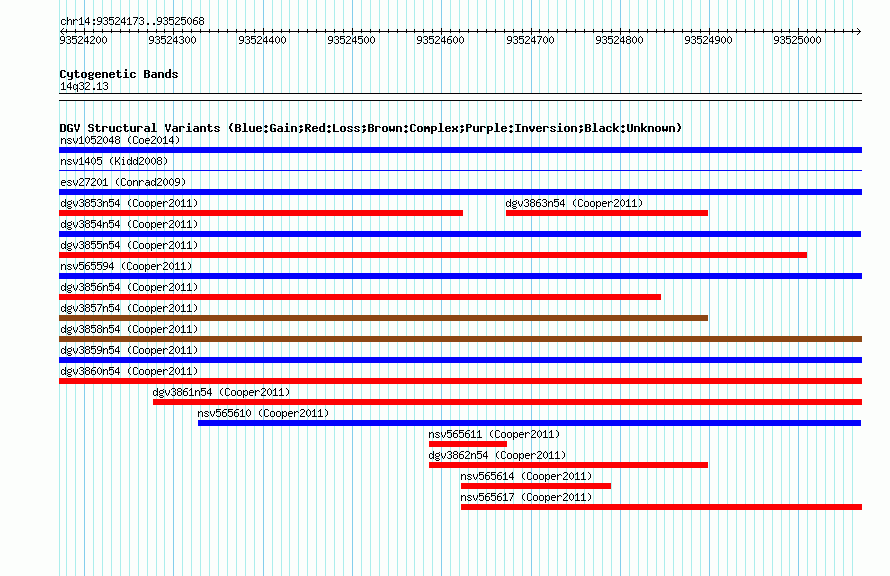890x576 pixels.
Task: Select the nsv565617 red loss bar
Action: (661, 507)
